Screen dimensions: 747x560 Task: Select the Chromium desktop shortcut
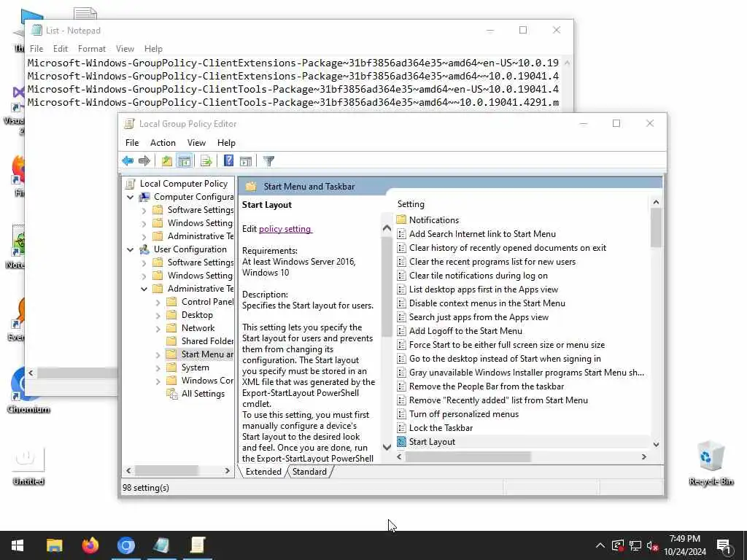[x=28, y=392]
